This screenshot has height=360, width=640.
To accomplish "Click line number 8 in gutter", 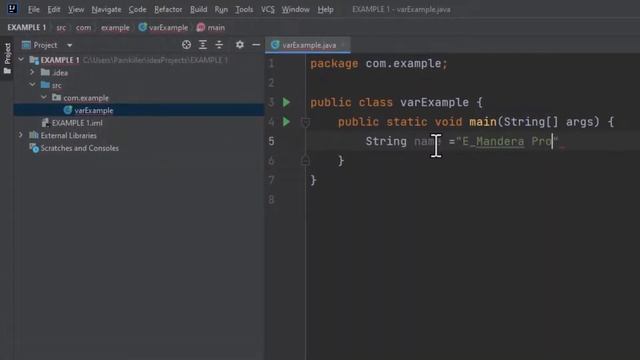I will coord(271,200).
